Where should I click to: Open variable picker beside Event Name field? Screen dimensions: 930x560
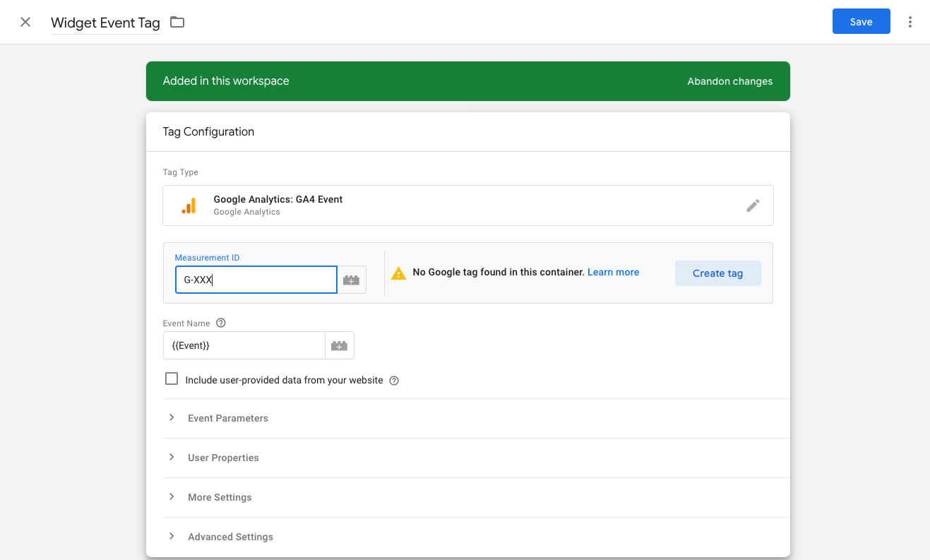coord(339,345)
